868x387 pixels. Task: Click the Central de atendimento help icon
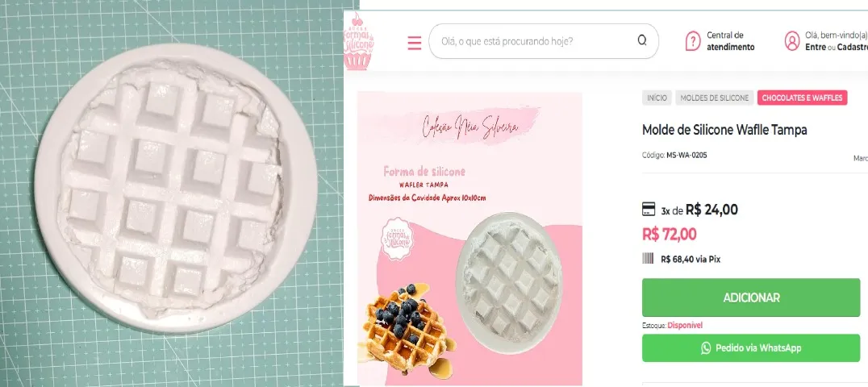tap(692, 41)
